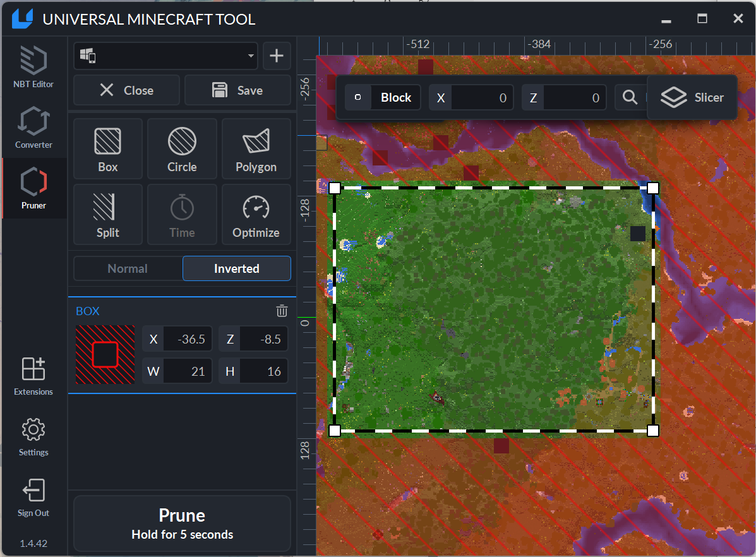Edit the map X coordinate field
Image resolution: width=756 pixels, height=557 pixels.
coord(482,98)
